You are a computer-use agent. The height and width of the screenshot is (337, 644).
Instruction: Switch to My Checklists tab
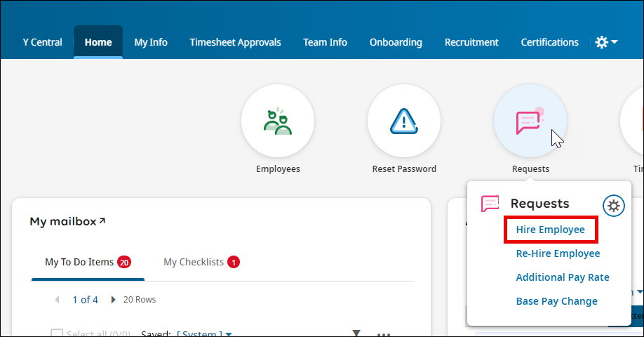(x=201, y=262)
